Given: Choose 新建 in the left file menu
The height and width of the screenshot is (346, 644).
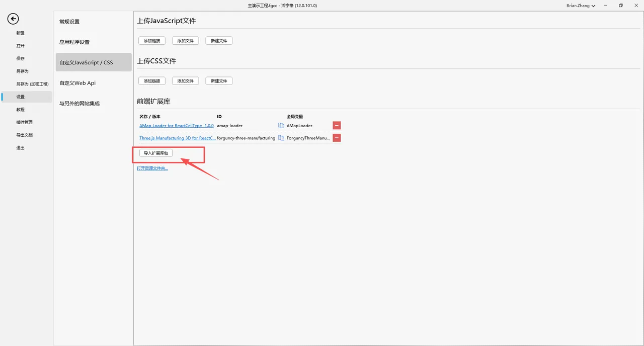Looking at the screenshot, I should (x=20, y=33).
